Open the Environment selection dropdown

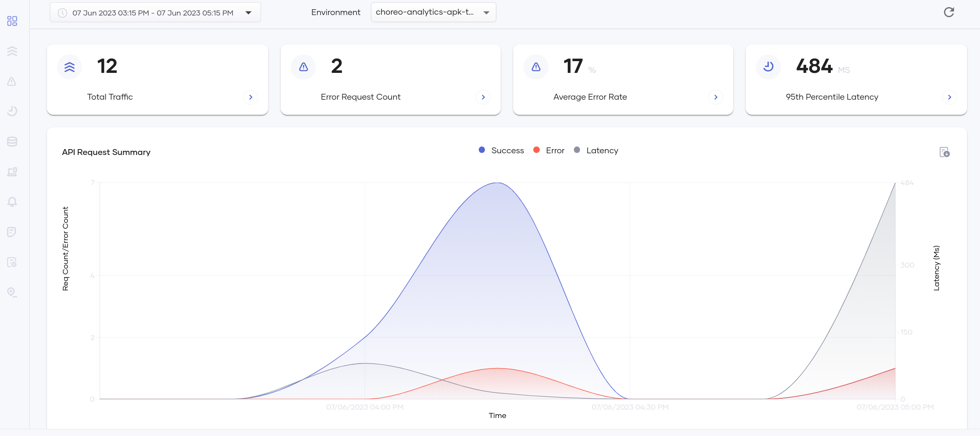pyautogui.click(x=433, y=12)
